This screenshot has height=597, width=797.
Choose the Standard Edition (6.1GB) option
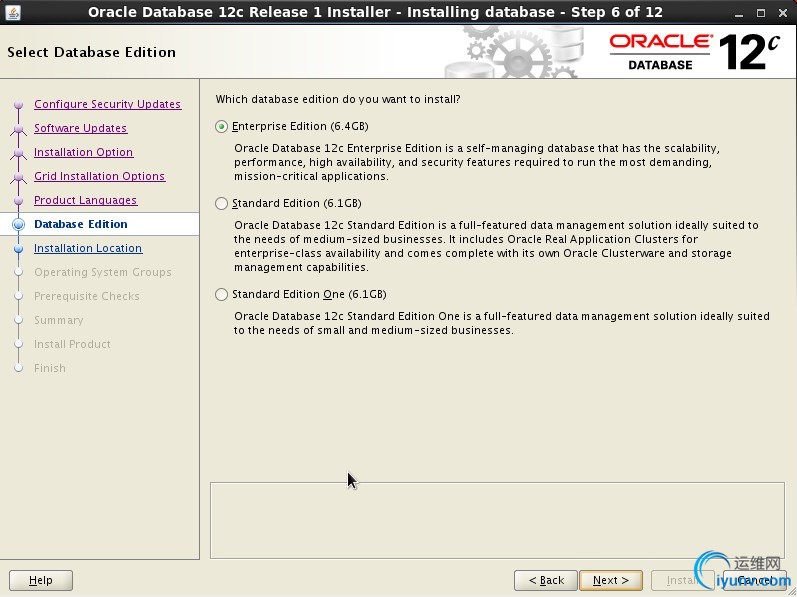221,203
